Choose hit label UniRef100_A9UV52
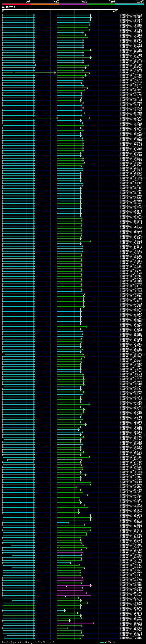Image resolution: width=146 pixels, height=644 pixels. [131, 294]
